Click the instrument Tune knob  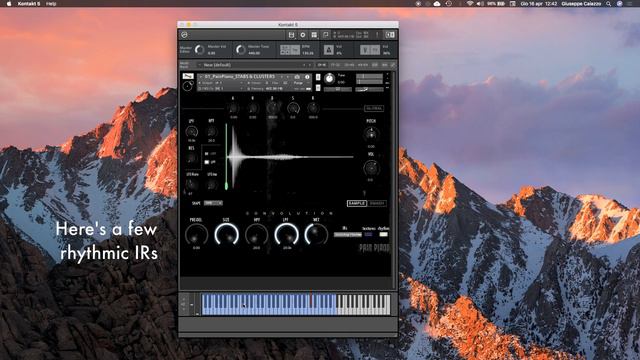click(x=329, y=78)
